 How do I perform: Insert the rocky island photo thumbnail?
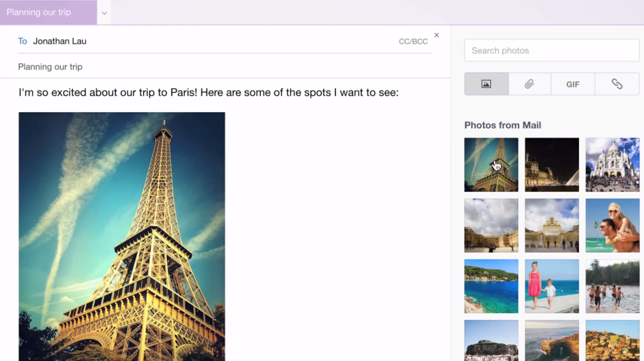tap(491, 340)
